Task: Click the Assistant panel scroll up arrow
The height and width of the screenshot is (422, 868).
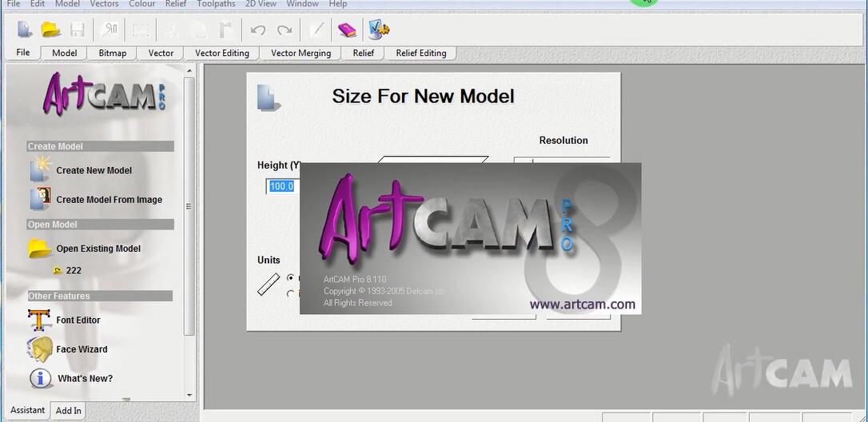Action: coord(189,71)
